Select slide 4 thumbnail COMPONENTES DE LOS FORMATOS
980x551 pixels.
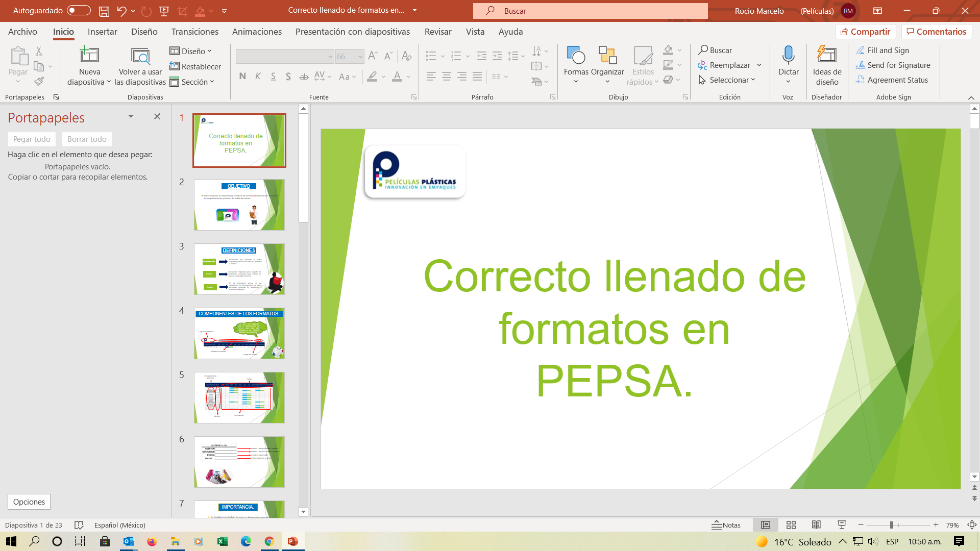pos(239,333)
